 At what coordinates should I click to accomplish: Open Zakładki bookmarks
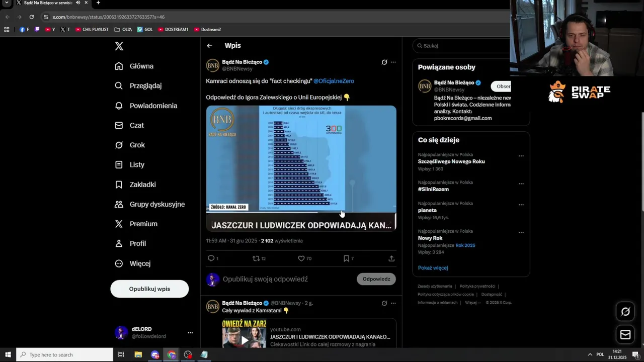(x=135, y=185)
